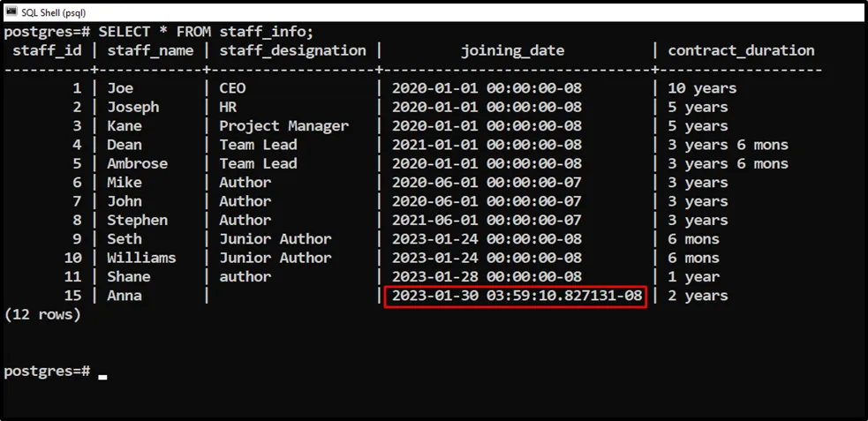Click the red-highlighted timestamp for Anna
The image size is (868, 421).
[517, 296]
